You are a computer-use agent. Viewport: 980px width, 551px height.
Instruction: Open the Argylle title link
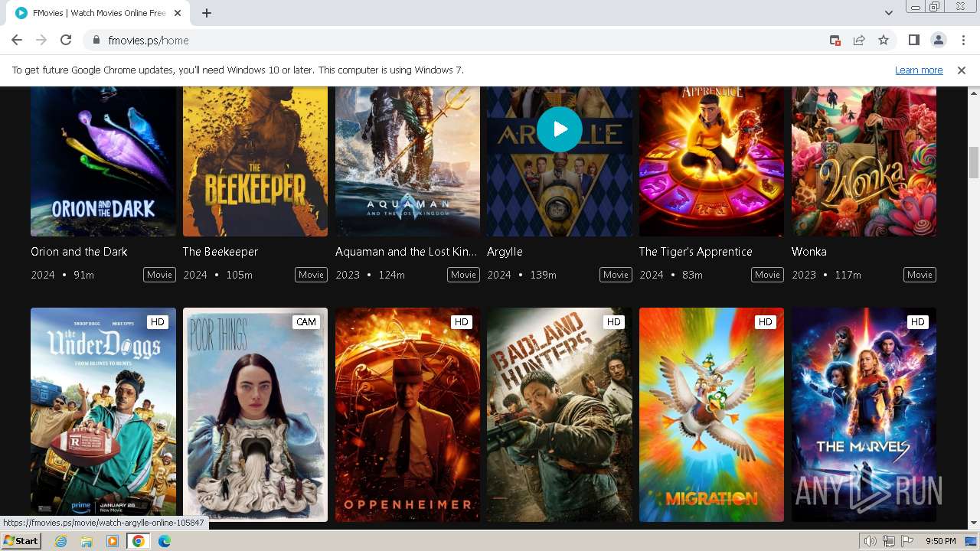(505, 252)
